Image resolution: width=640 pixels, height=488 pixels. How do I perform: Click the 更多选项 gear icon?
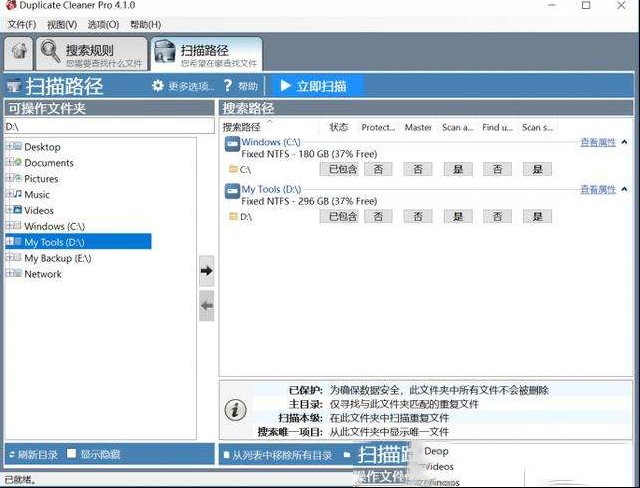tap(158, 86)
